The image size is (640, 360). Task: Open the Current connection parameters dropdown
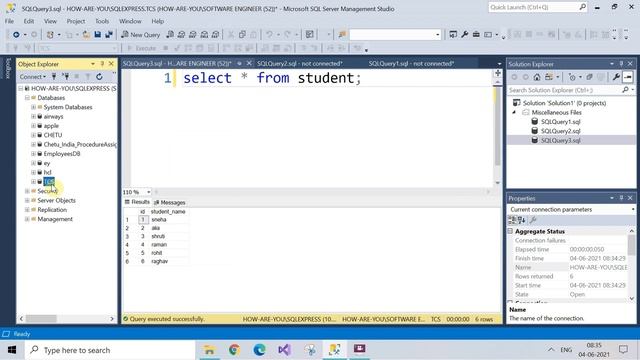click(x=633, y=209)
